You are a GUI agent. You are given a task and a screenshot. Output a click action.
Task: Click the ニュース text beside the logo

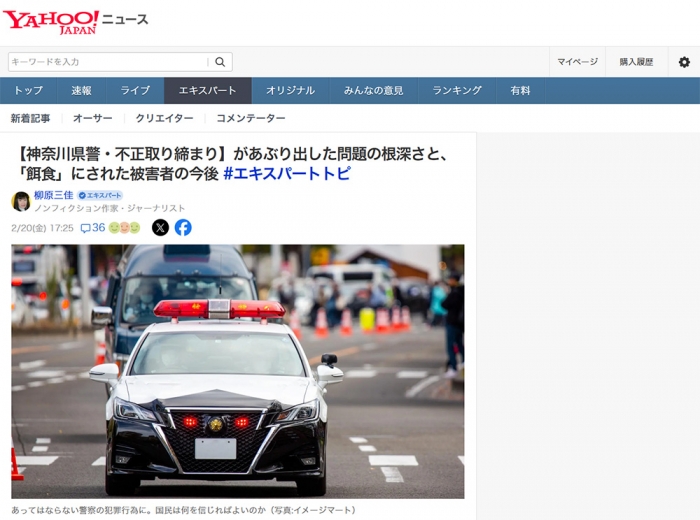tap(125, 19)
